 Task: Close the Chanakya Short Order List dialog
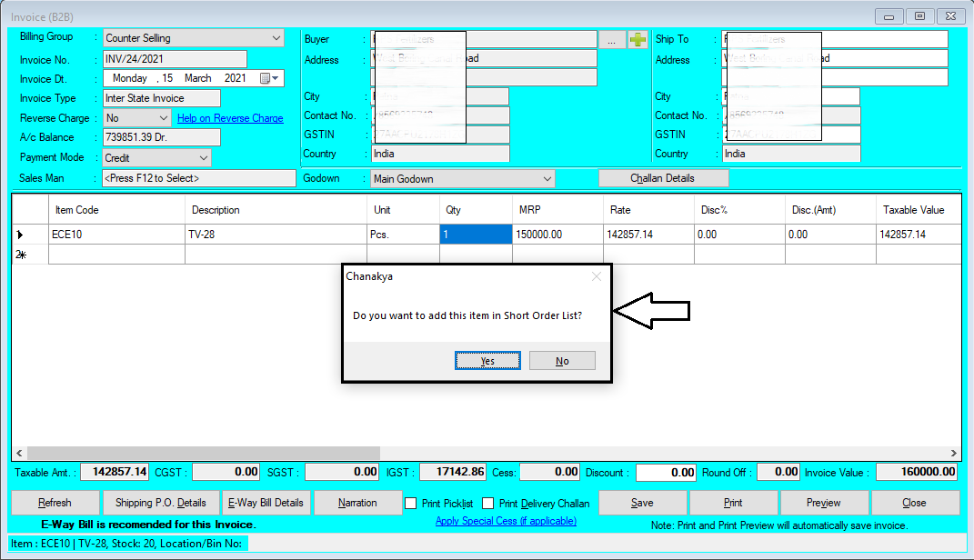(597, 276)
